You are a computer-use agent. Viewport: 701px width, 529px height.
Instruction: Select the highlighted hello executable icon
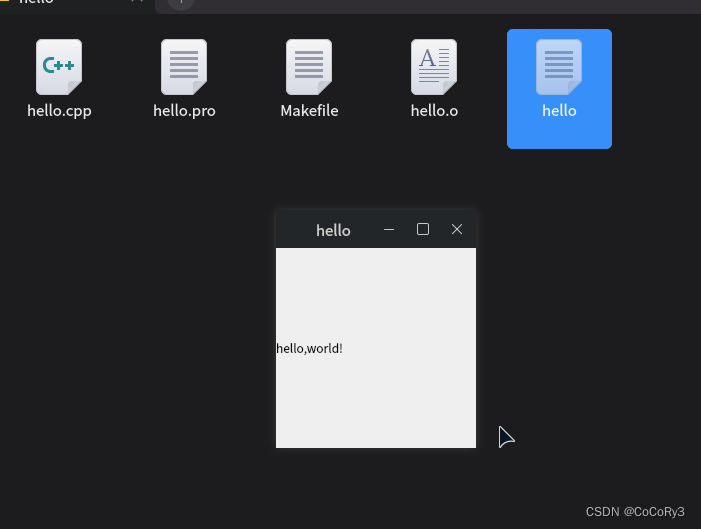click(x=559, y=67)
